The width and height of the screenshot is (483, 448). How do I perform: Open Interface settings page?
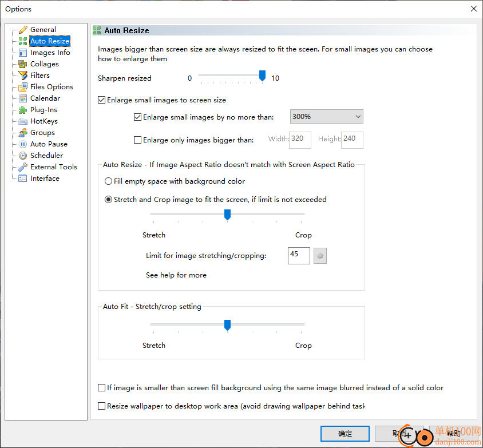(x=45, y=179)
